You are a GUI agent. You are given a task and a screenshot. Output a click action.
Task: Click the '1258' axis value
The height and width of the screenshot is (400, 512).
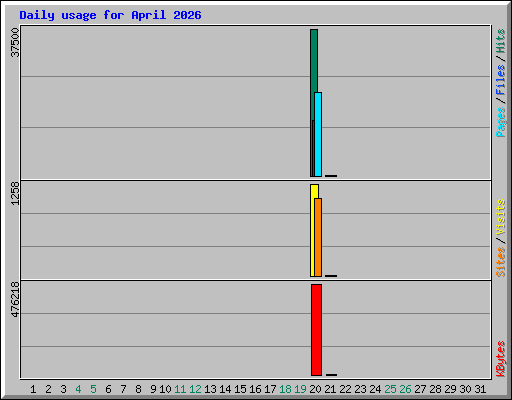[x=15, y=193]
